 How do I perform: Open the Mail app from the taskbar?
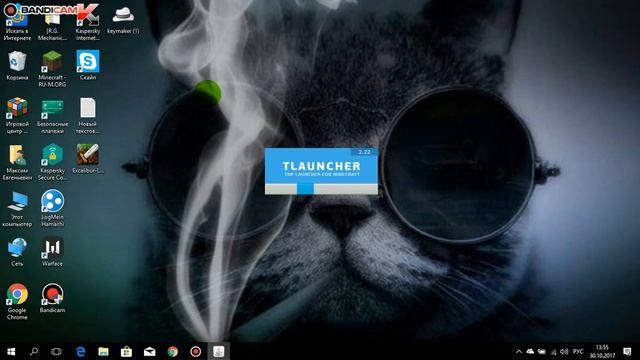click(x=149, y=351)
